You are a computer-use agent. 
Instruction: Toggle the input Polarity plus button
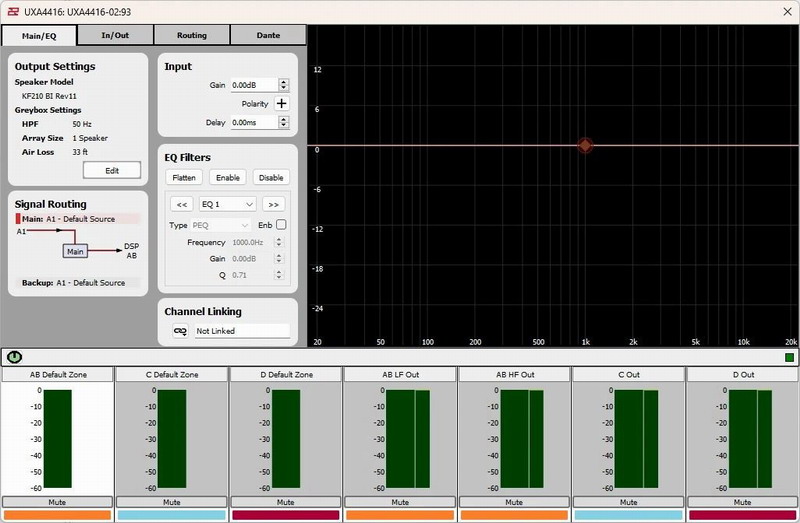pos(281,103)
